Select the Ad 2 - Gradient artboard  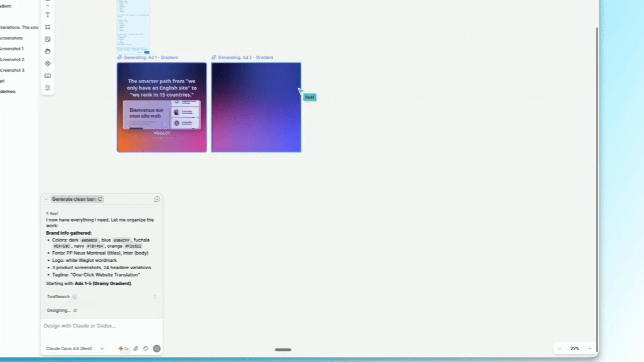256,107
